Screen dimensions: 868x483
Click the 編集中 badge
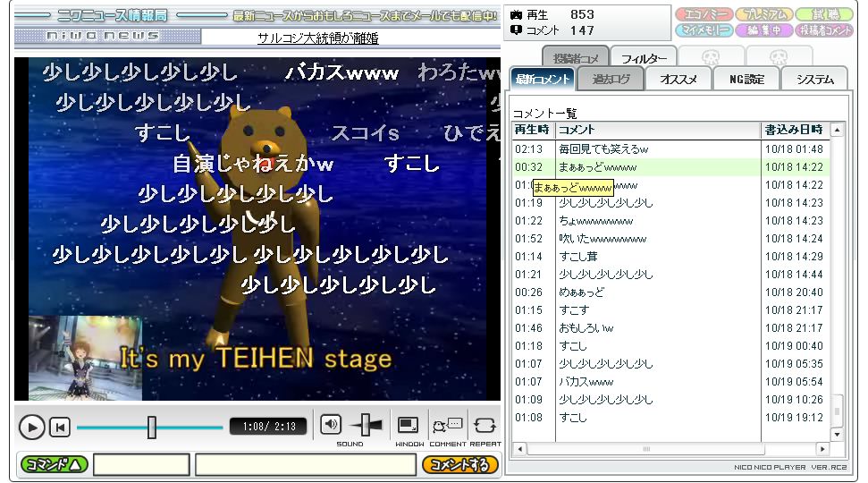pyautogui.click(x=764, y=30)
